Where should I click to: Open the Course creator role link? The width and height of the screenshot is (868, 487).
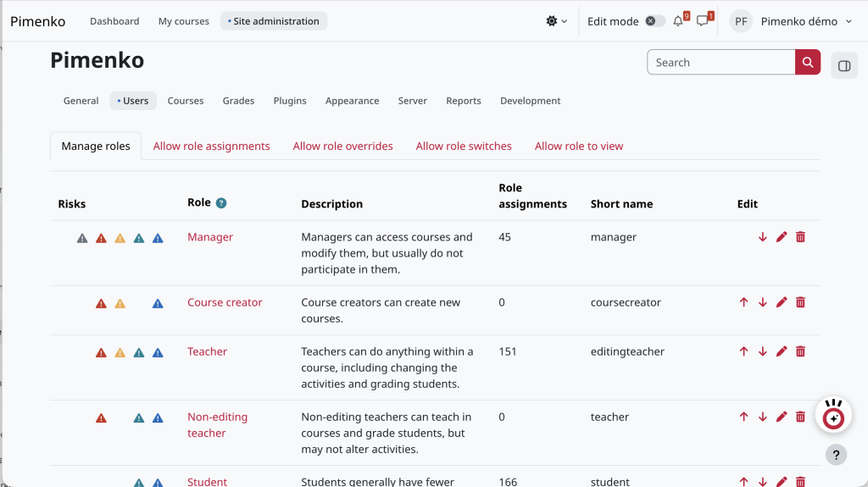(225, 302)
